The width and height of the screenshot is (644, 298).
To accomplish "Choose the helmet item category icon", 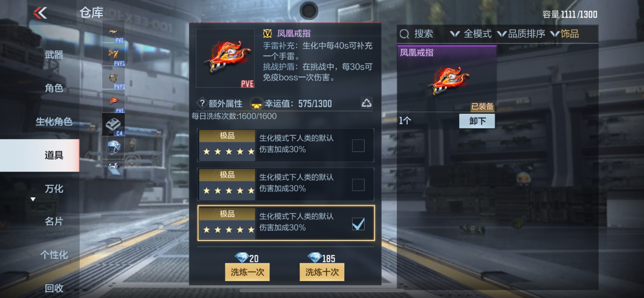I will click(x=114, y=147).
